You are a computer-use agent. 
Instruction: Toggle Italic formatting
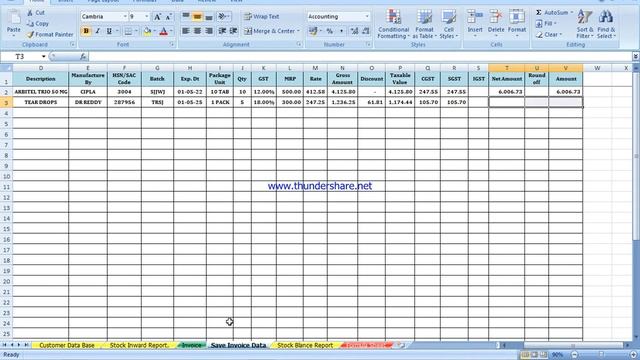coord(98,31)
